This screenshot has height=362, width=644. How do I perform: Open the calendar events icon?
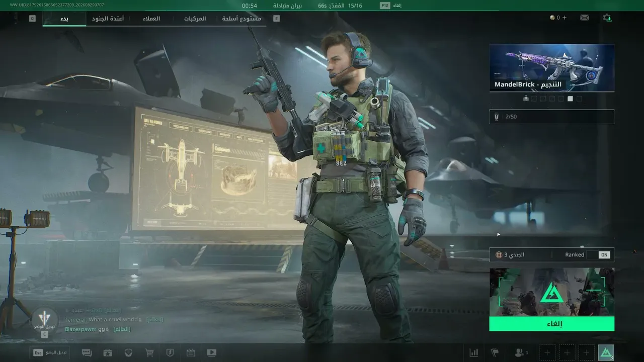click(191, 353)
